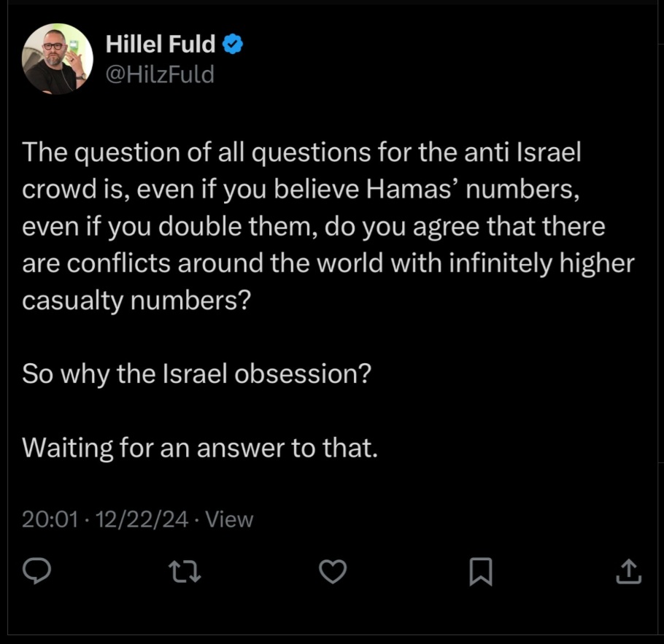Reply to Hillel Fuld's post
664x644 pixels.
(36, 573)
